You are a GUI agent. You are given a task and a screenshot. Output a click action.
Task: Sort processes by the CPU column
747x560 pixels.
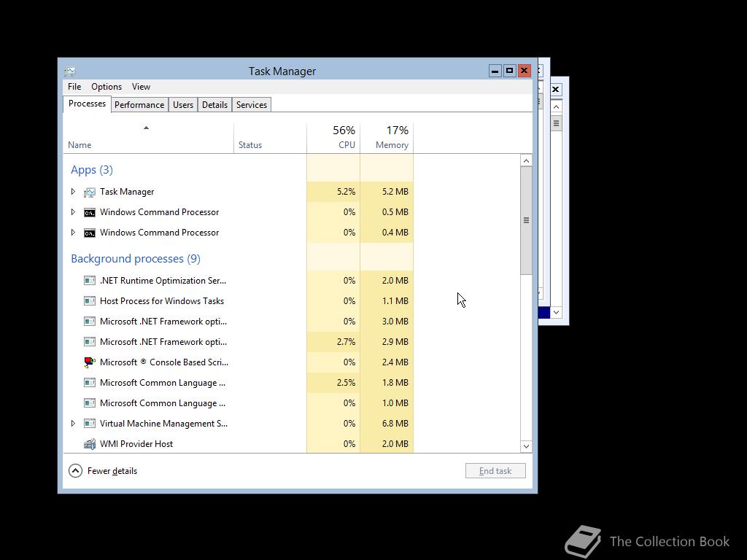pyautogui.click(x=333, y=138)
